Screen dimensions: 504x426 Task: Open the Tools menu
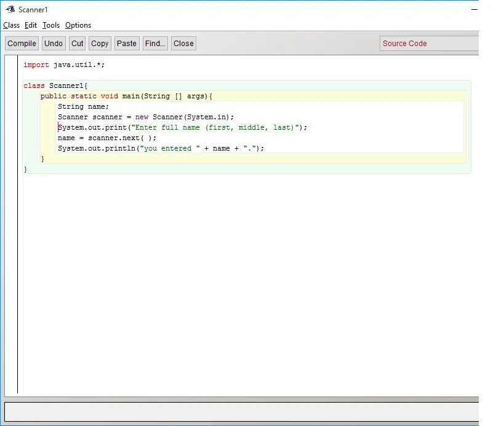(x=51, y=25)
